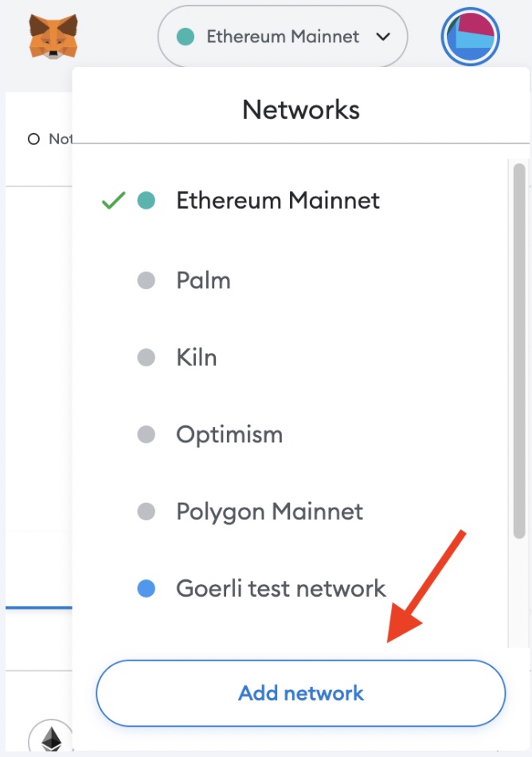Click the gray dot next to Optimism
532x757 pixels.
[146, 435]
